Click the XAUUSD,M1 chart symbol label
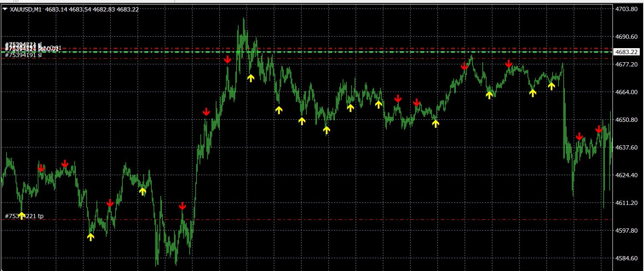The height and width of the screenshot is (271, 644). [x=26, y=9]
